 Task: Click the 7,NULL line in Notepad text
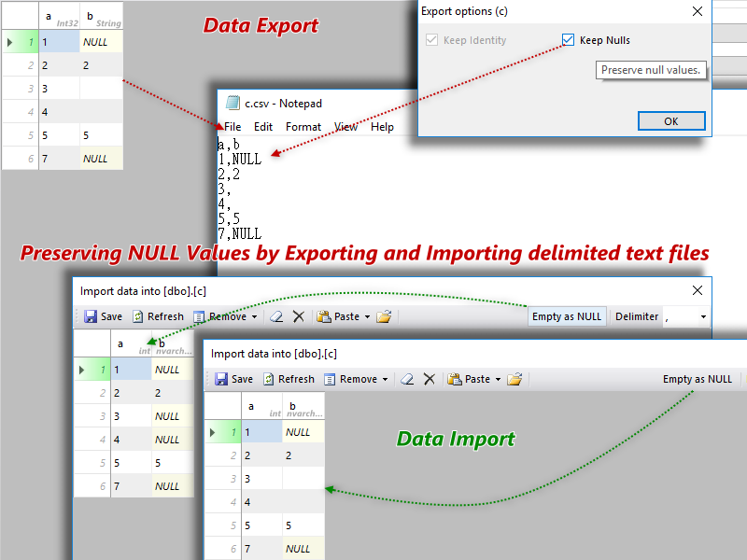click(x=240, y=234)
